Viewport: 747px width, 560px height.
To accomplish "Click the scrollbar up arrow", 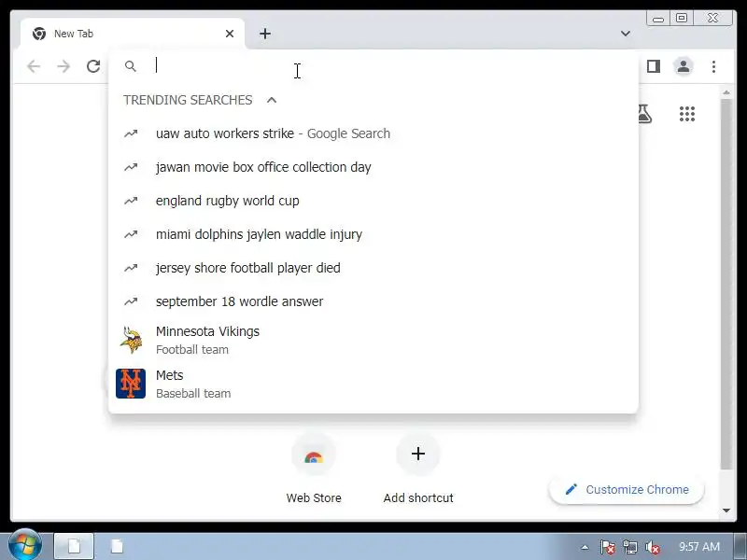I will pyautogui.click(x=726, y=92).
